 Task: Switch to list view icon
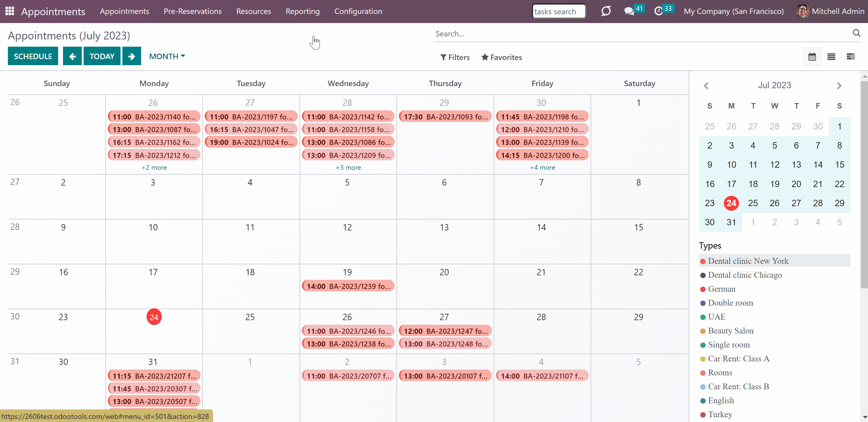tap(831, 56)
